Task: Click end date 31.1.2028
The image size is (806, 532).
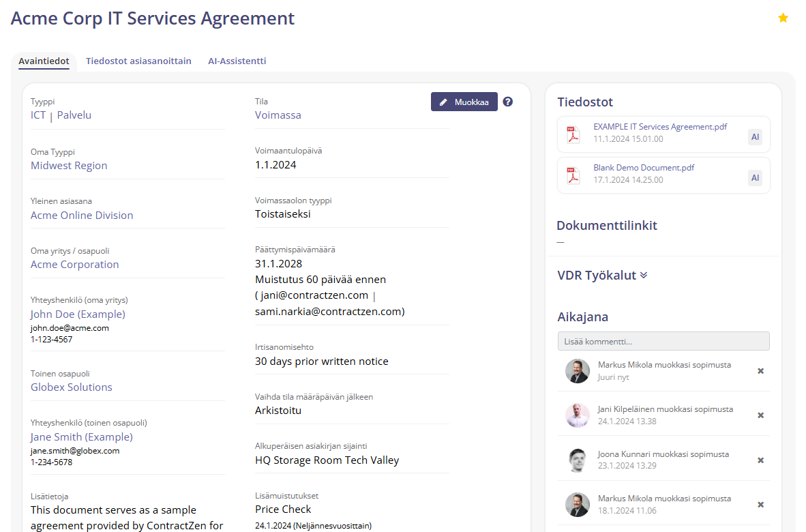Action: (x=279, y=264)
